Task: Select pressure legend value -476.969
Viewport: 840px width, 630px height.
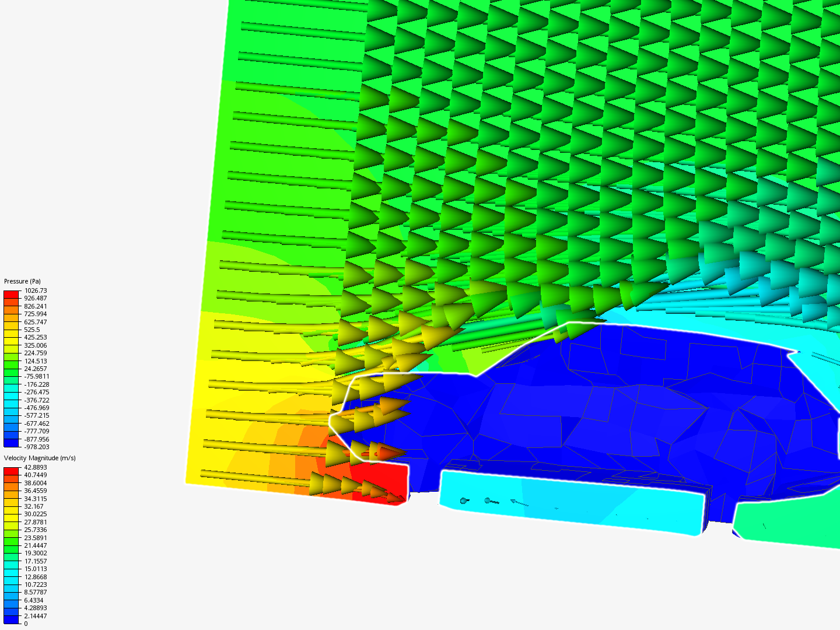Action: [x=37, y=408]
